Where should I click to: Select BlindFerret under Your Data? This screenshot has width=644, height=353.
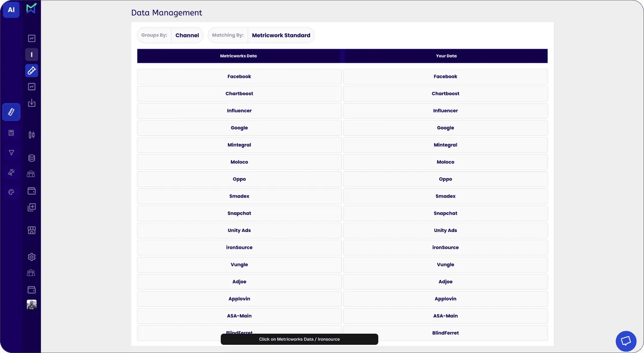445,333
